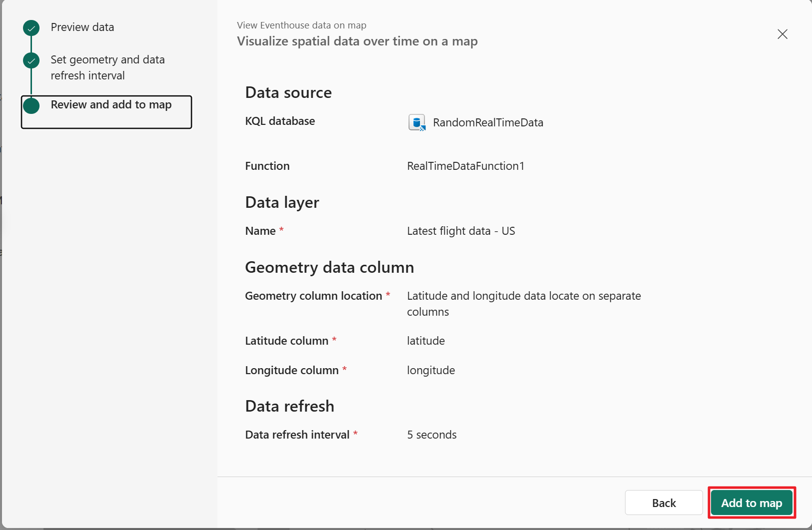Select the Review and add to map step
This screenshot has height=530, width=812.
tap(110, 104)
